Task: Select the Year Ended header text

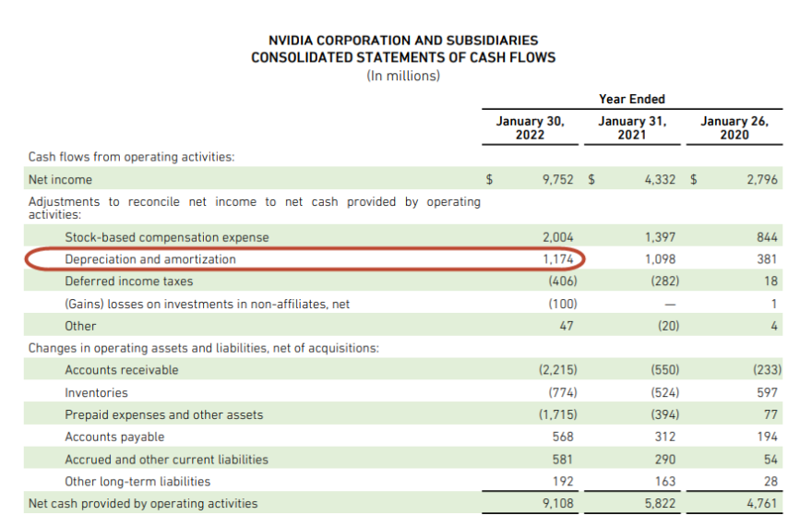Action: [x=632, y=99]
